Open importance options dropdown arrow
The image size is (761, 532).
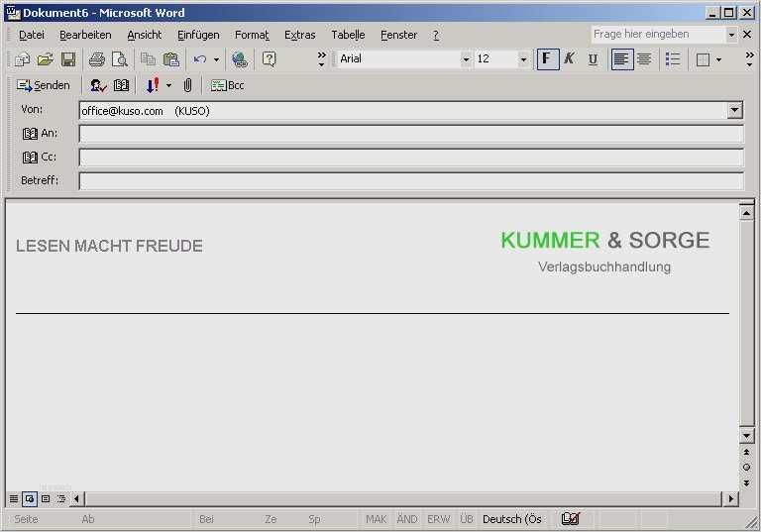click(x=168, y=85)
